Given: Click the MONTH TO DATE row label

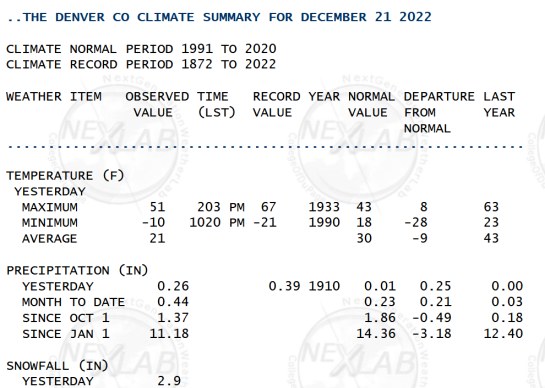Looking at the screenshot, I should pyautogui.click(x=73, y=302).
